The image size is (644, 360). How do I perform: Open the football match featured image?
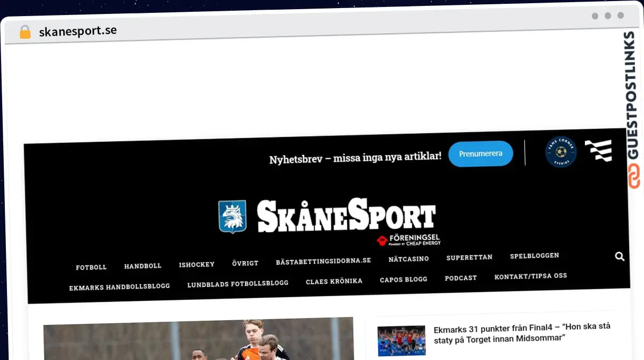point(199,340)
